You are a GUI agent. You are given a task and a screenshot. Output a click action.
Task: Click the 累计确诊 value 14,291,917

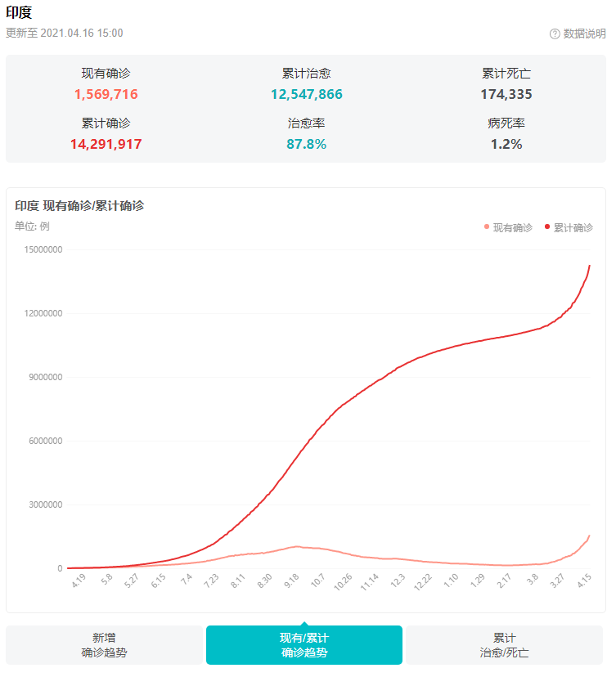click(x=105, y=143)
